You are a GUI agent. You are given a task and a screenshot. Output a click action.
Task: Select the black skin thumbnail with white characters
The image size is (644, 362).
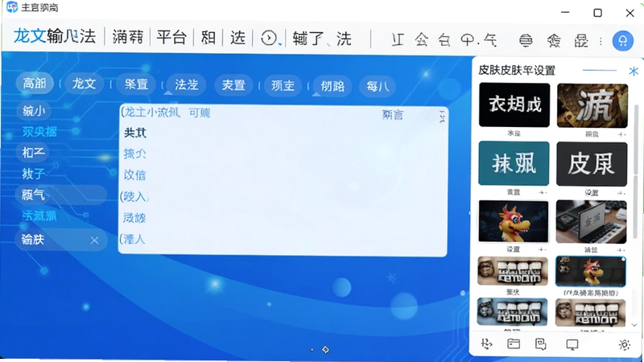pyautogui.click(x=514, y=105)
